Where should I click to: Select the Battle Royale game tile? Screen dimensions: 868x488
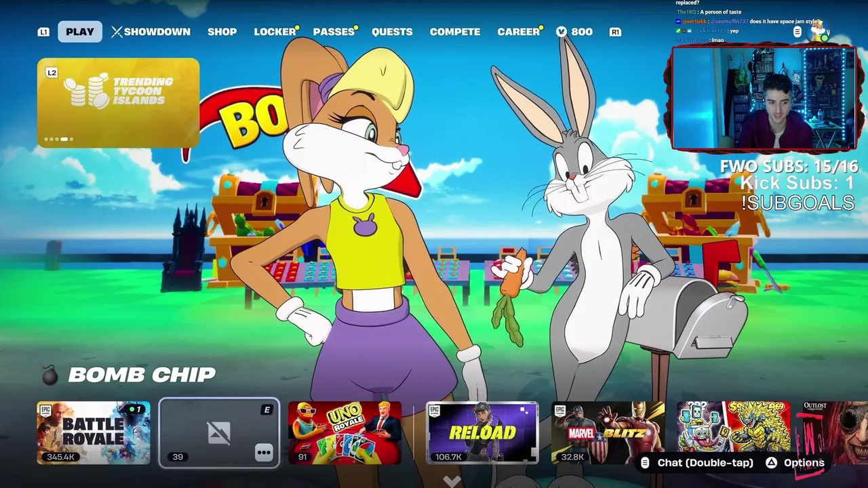pyautogui.click(x=94, y=433)
